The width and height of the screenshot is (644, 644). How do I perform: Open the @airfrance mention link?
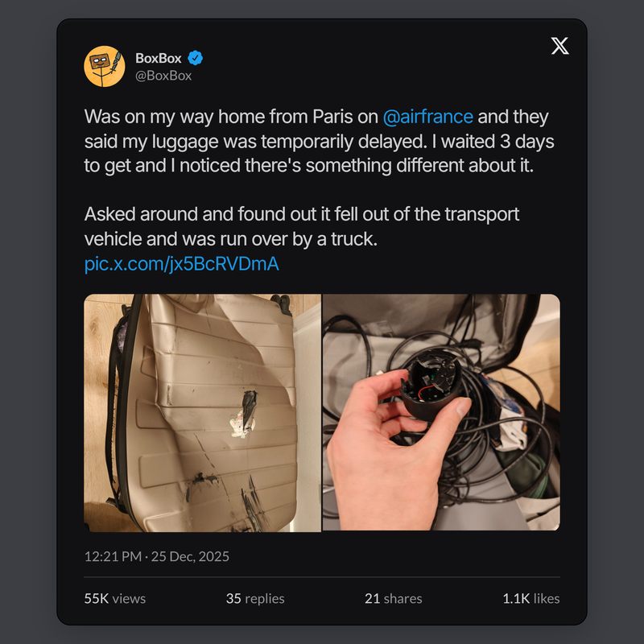coord(427,117)
